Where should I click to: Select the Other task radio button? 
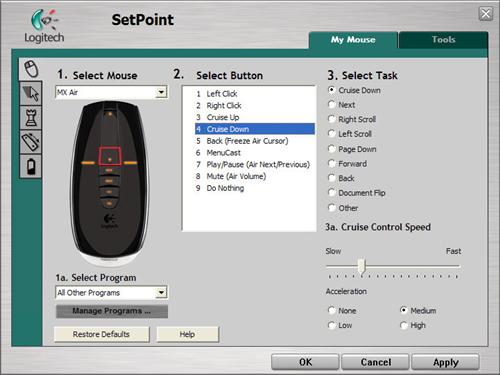coord(331,208)
